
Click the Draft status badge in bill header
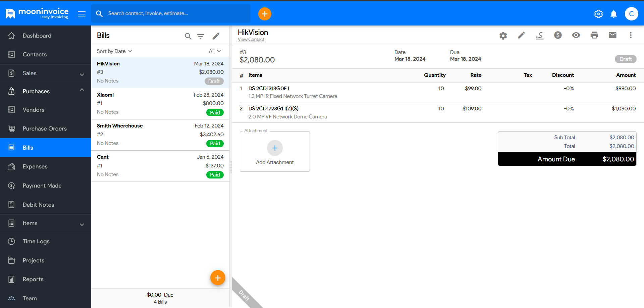(626, 59)
